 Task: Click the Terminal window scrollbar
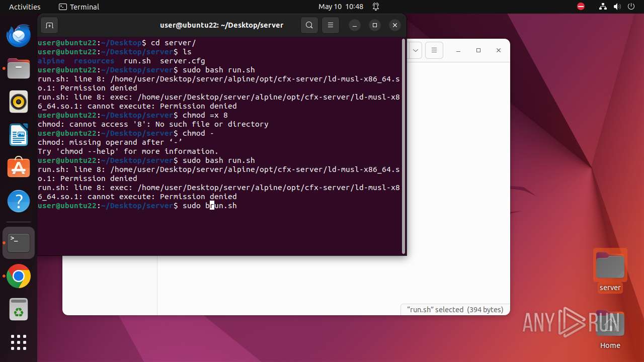click(404, 147)
